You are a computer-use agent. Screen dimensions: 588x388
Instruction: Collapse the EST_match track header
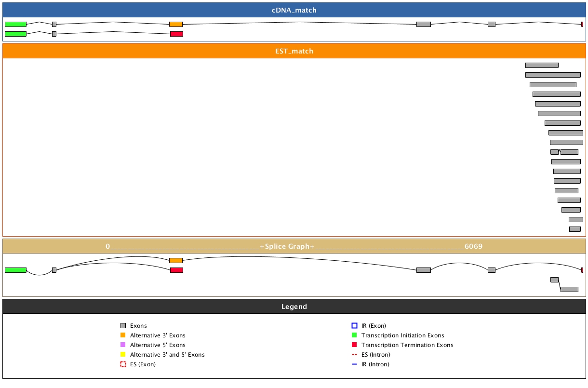point(294,51)
